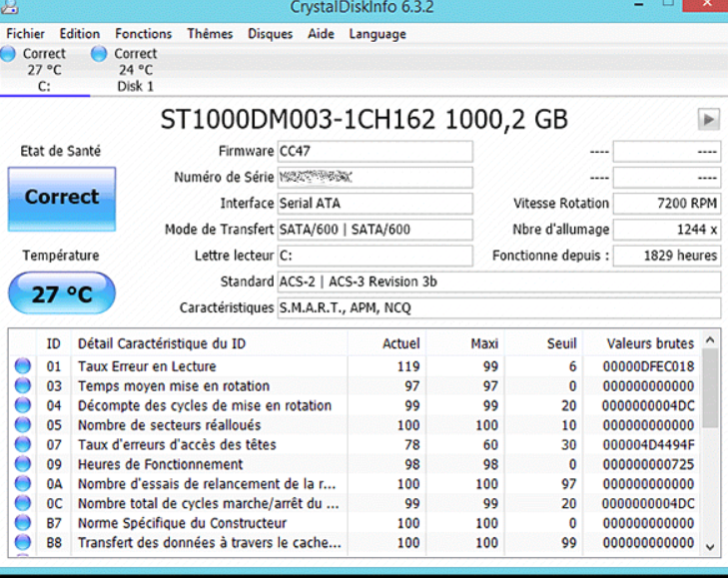
Task: Click status orb for ID 07 row
Action: point(22,444)
